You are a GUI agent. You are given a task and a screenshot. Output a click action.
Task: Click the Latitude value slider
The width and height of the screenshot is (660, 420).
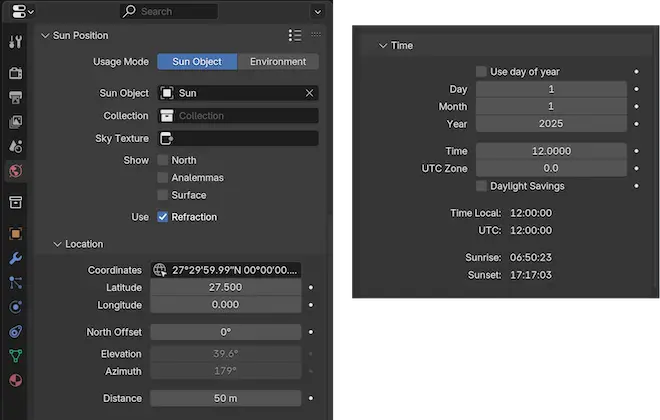click(x=225, y=288)
